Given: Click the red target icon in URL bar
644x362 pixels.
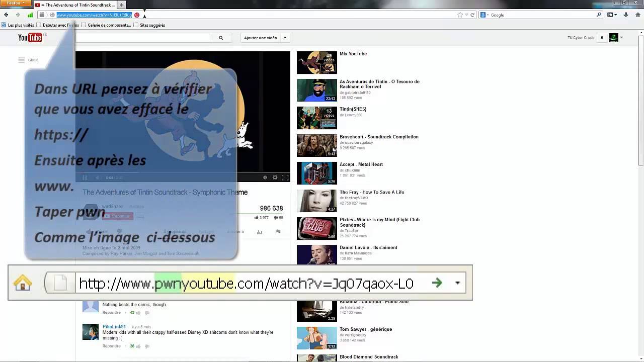Looking at the screenshot, I should pos(137,15).
